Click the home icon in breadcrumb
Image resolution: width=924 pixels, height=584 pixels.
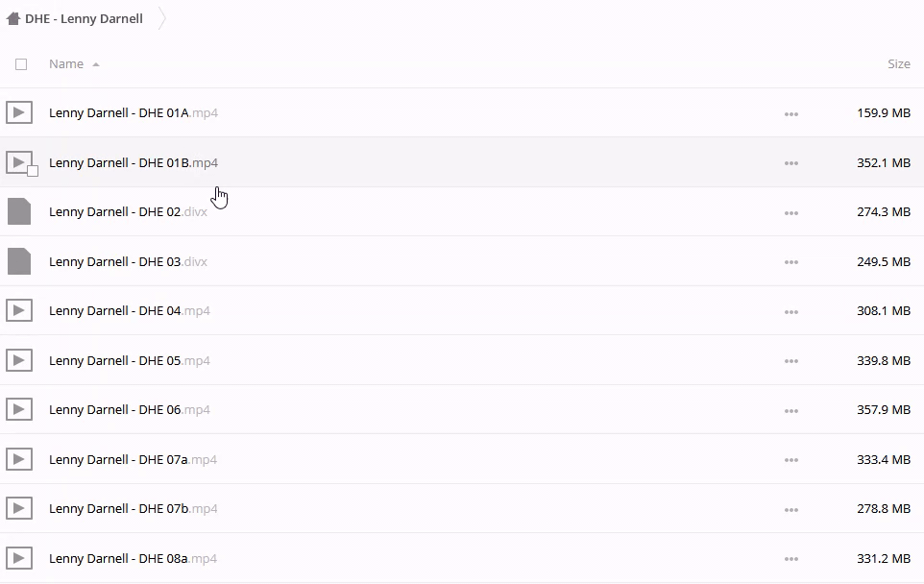[13, 18]
